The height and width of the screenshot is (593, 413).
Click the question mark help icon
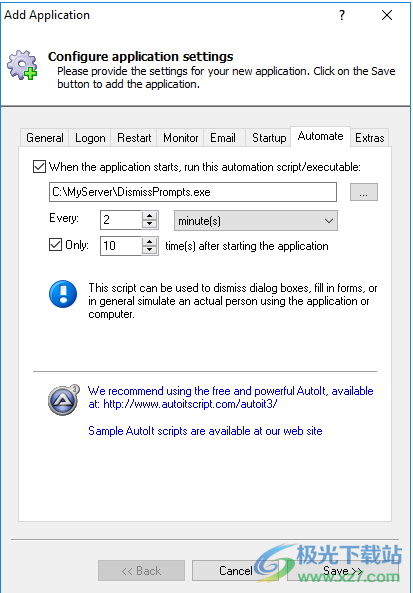(342, 15)
